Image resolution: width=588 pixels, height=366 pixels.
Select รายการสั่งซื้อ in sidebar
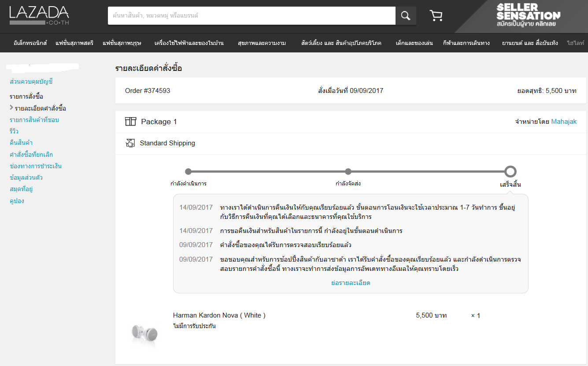[26, 96]
